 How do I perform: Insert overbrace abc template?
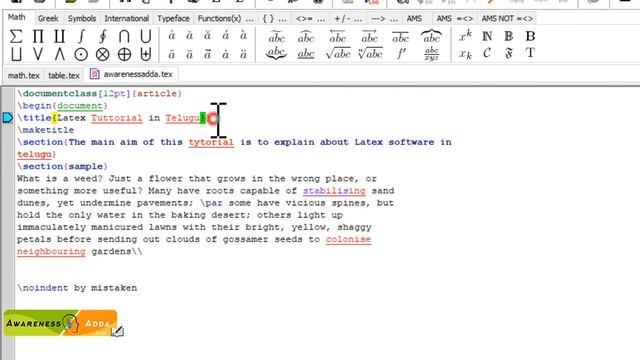pyautogui.click(x=431, y=36)
